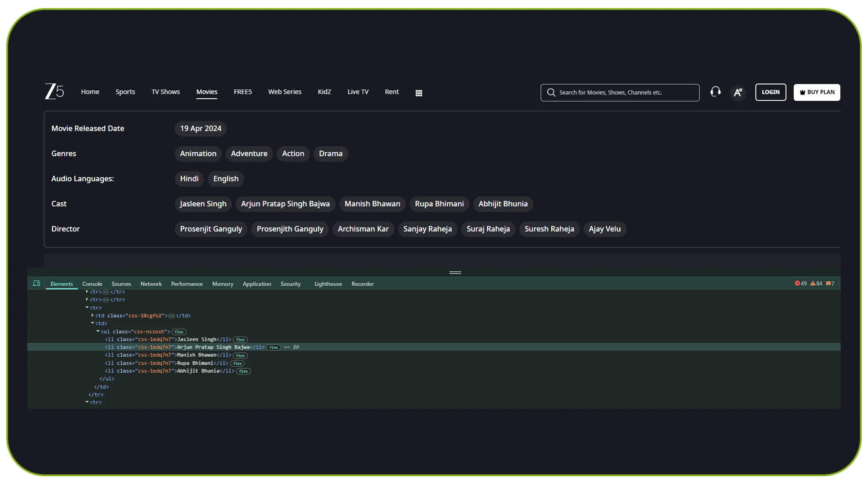Viewport: 868px width, 484px height.
Task: Collapse the last tr node at the bottom
Action: 87,402
